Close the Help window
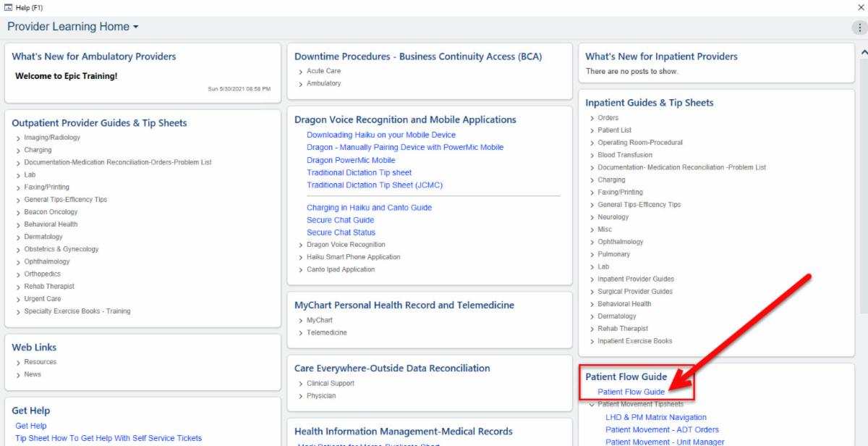 point(859,7)
